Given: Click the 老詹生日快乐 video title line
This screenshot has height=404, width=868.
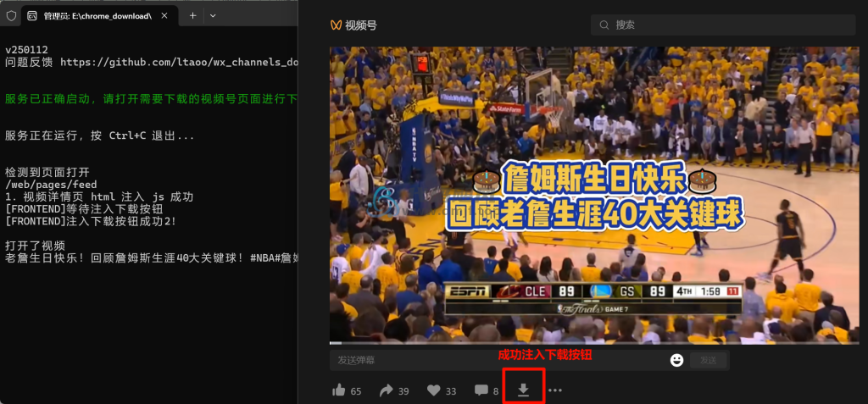Looking at the screenshot, I should click(x=152, y=257).
